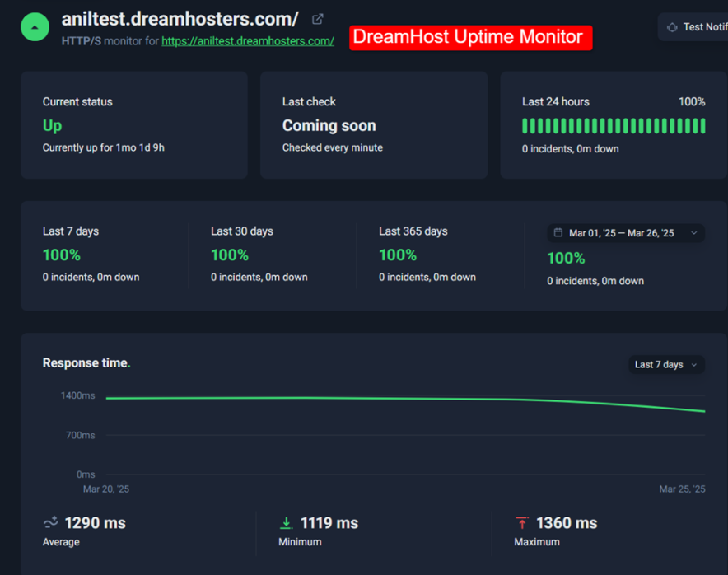
Task: Click the green response time line in the chart
Action: (x=405, y=400)
